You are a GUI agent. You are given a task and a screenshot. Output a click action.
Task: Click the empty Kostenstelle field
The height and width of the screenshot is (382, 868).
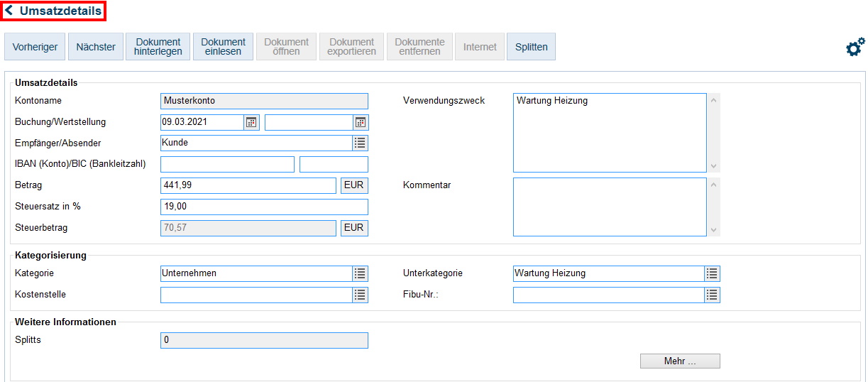pyautogui.click(x=256, y=295)
